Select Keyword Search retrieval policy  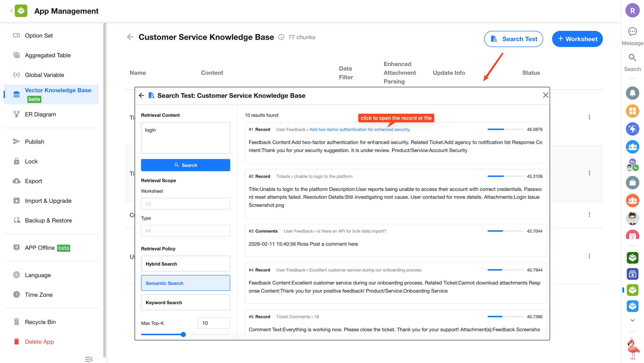[x=185, y=302]
